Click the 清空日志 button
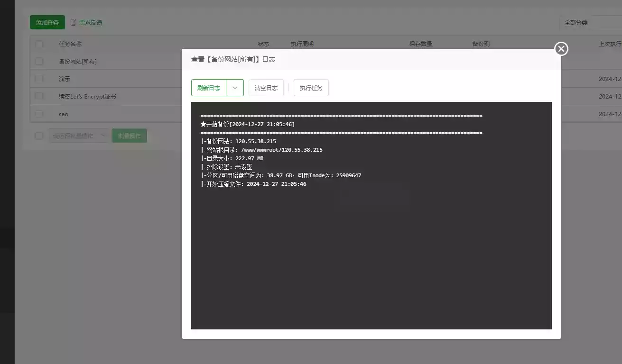 (266, 88)
